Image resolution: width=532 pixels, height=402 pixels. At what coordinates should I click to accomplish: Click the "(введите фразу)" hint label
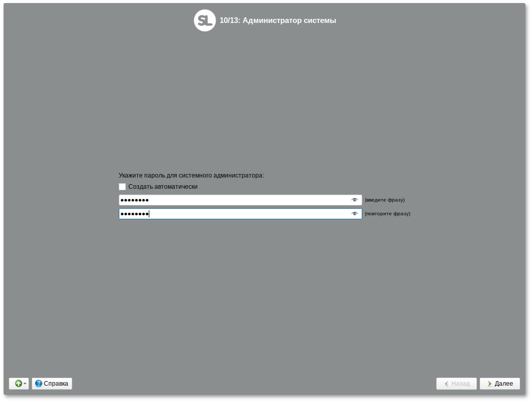pos(385,200)
